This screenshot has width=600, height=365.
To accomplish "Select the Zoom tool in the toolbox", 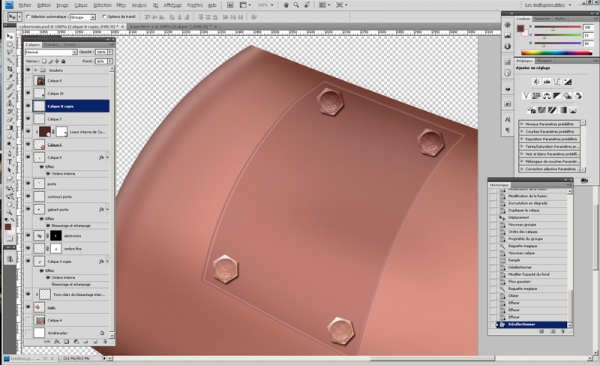I will pos(10,212).
